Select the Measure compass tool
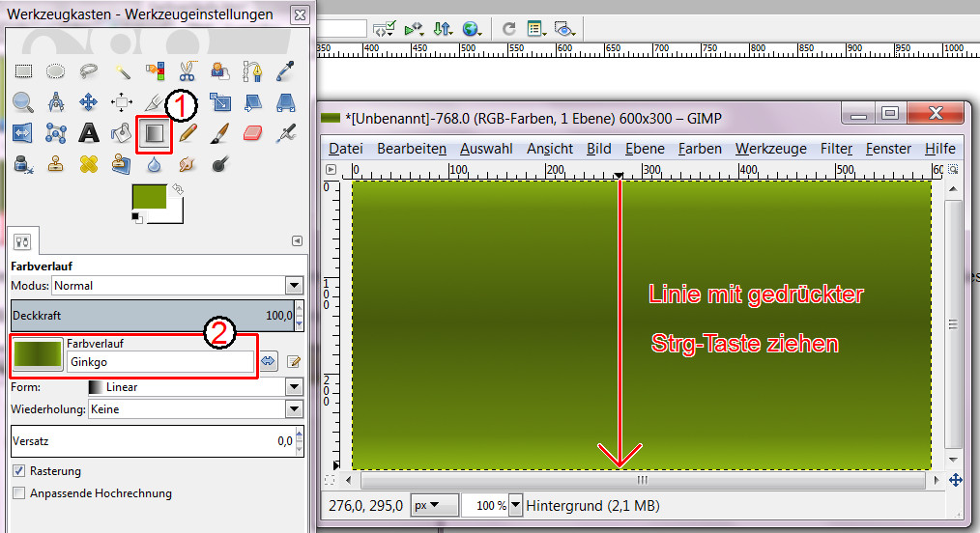 pyautogui.click(x=56, y=101)
